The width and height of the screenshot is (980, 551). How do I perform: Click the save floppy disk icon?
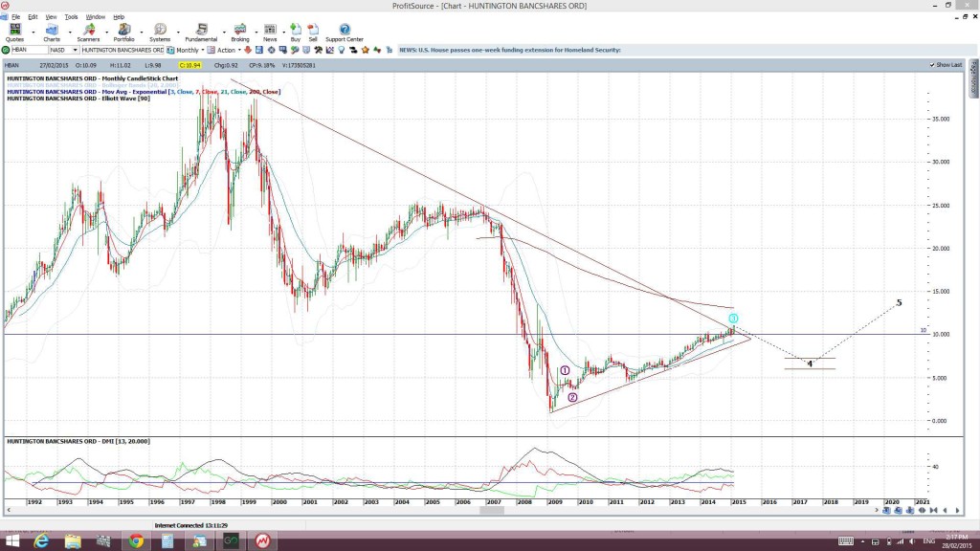coord(258,50)
